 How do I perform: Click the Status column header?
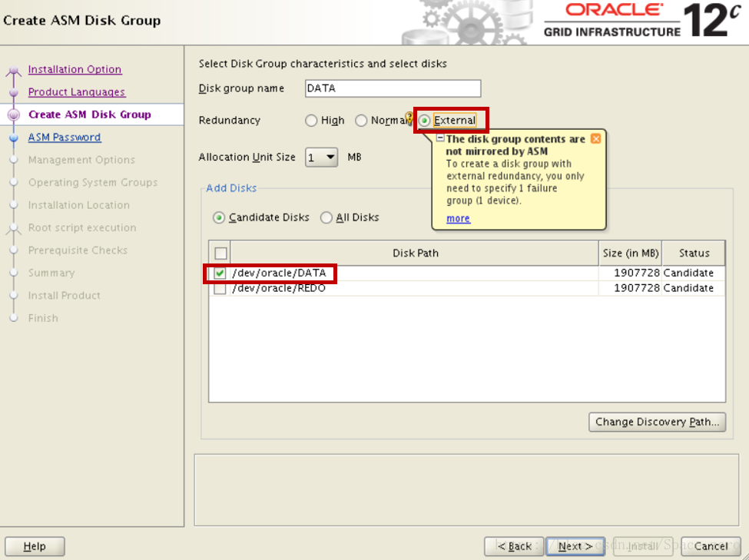click(694, 253)
